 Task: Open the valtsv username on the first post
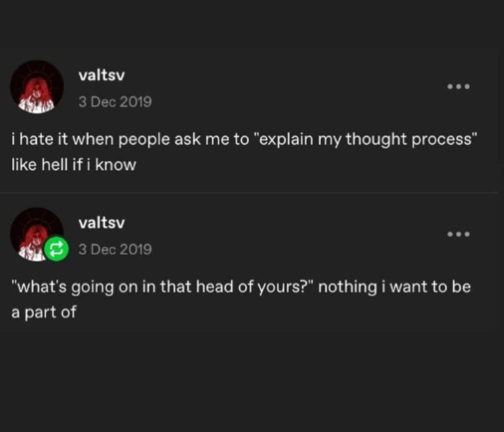pyautogui.click(x=101, y=75)
